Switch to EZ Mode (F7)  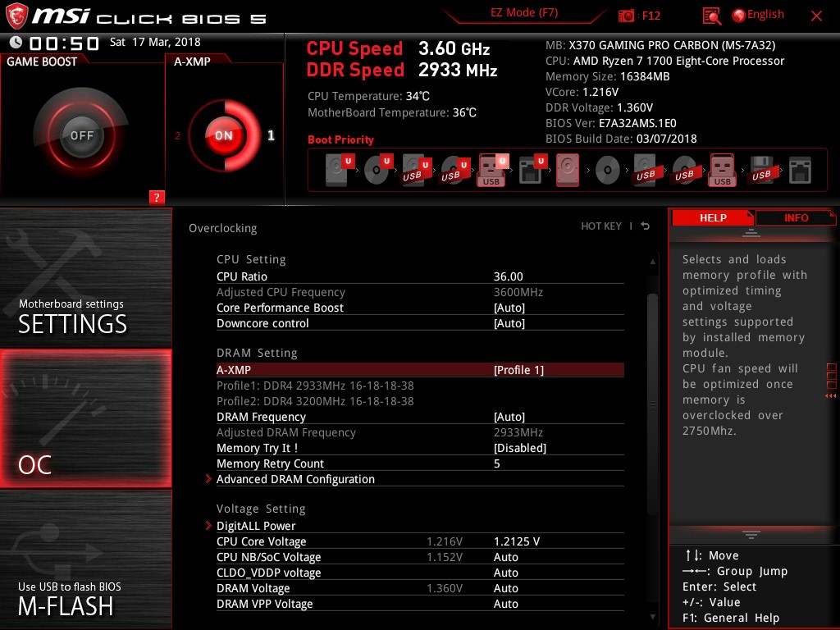(524, 13)
